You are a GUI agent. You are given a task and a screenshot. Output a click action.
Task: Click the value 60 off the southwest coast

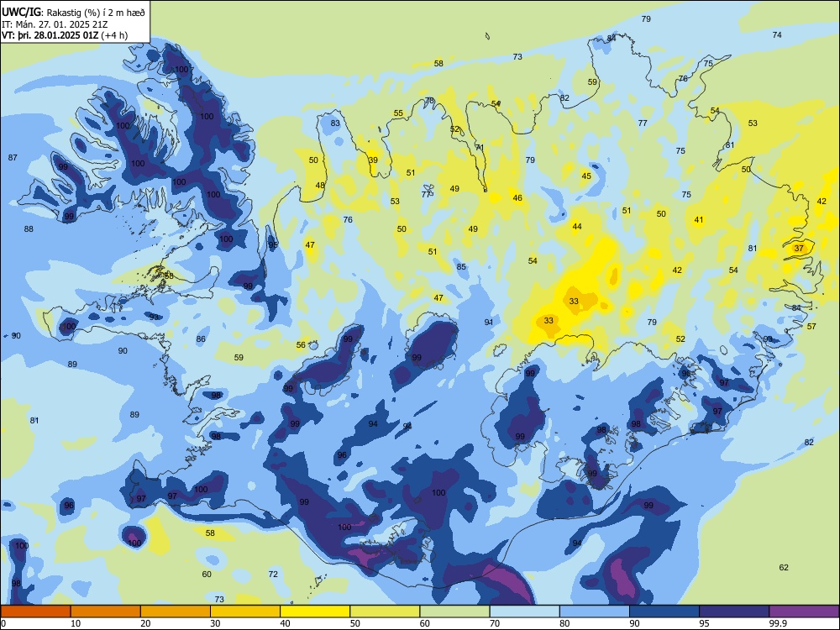[x=207, y=574]
